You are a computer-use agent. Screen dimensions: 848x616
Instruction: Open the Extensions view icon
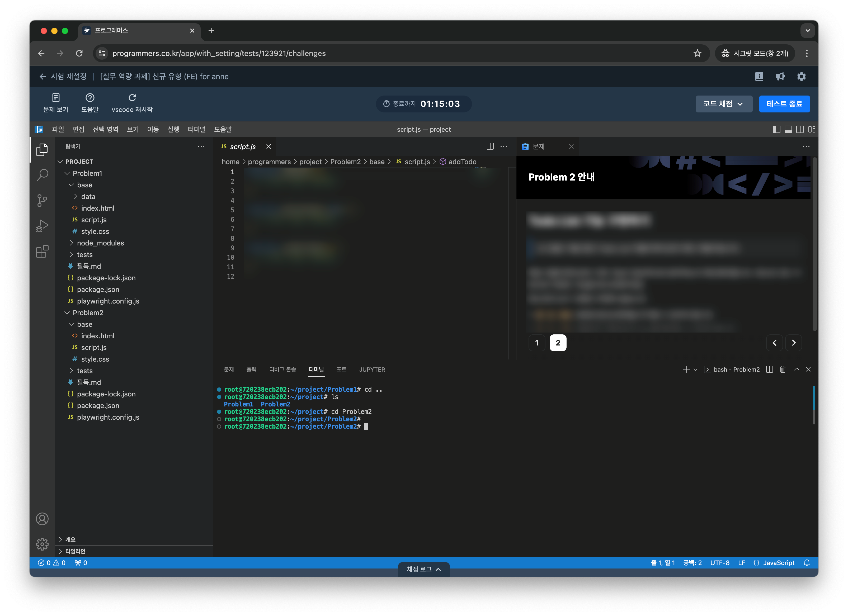(x=42, y=251)
